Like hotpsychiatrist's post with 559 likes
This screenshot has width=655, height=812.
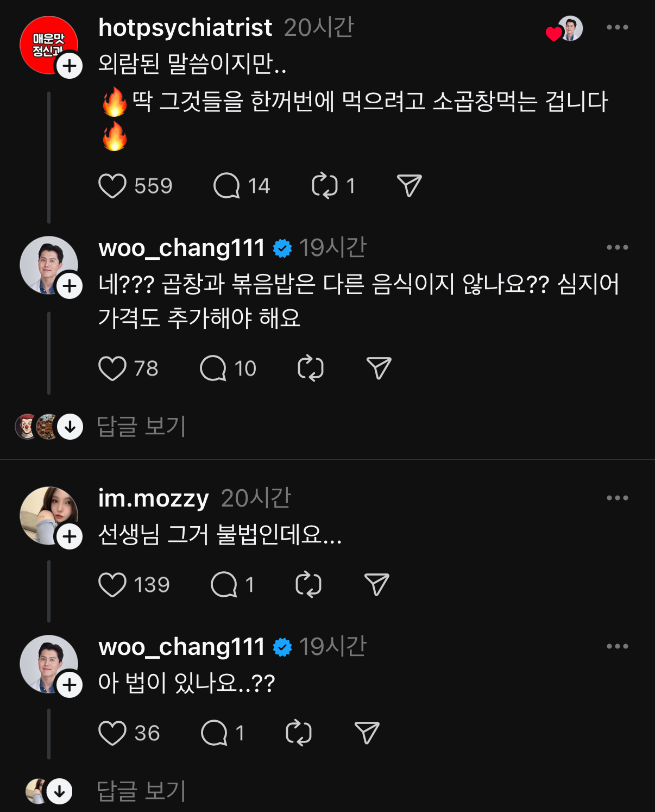[x=112, y=186]
